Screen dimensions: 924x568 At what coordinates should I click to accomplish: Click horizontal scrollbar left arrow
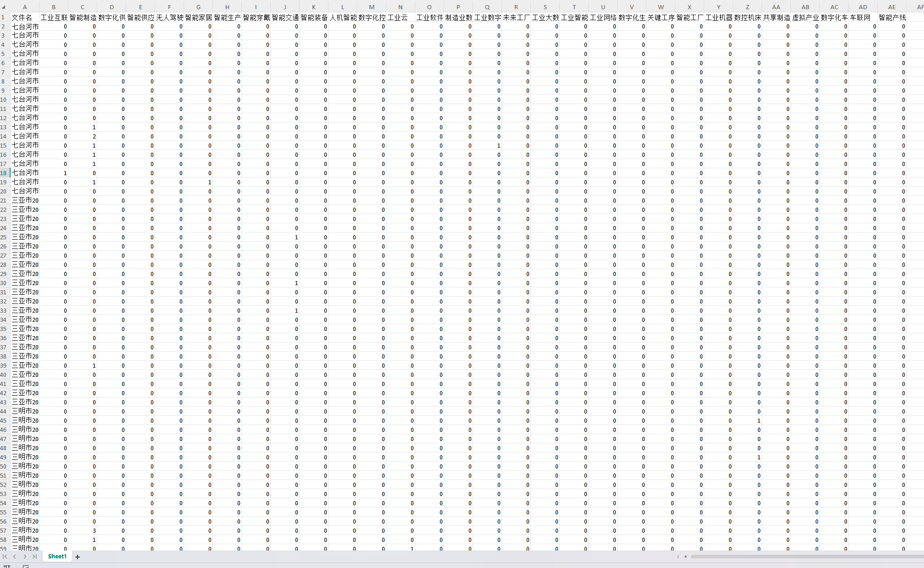(x=685, y=557)
